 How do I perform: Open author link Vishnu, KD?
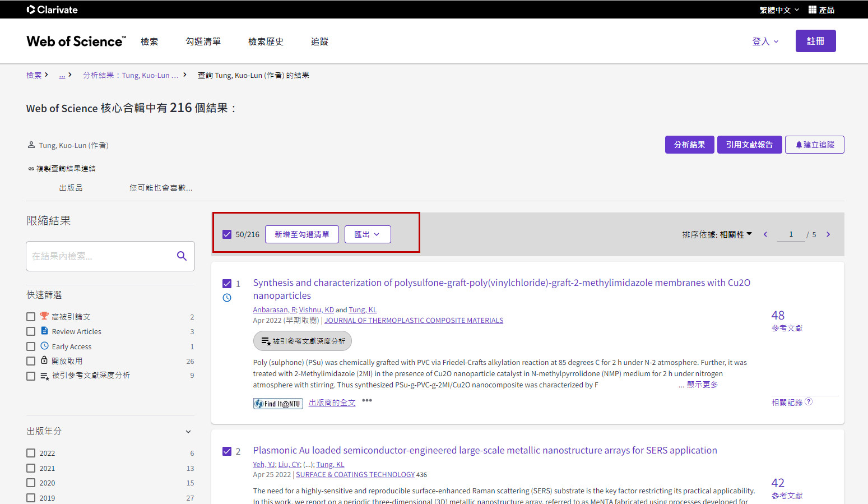pyautogui.click(x=316, y=310)
